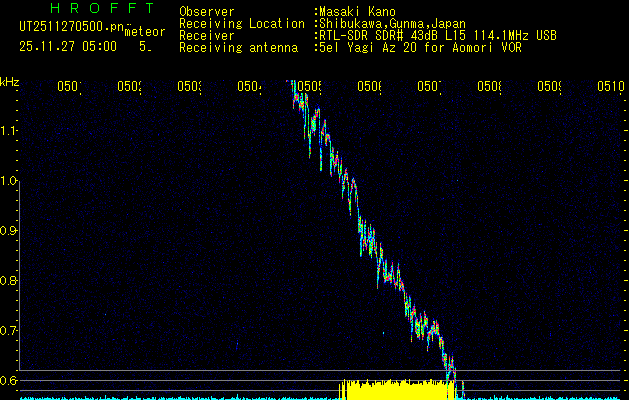Image resolution: width=629 pixels, height=400 pixels.
Task: Click the 1.0 kHz frequency tick
Action: 10,181
